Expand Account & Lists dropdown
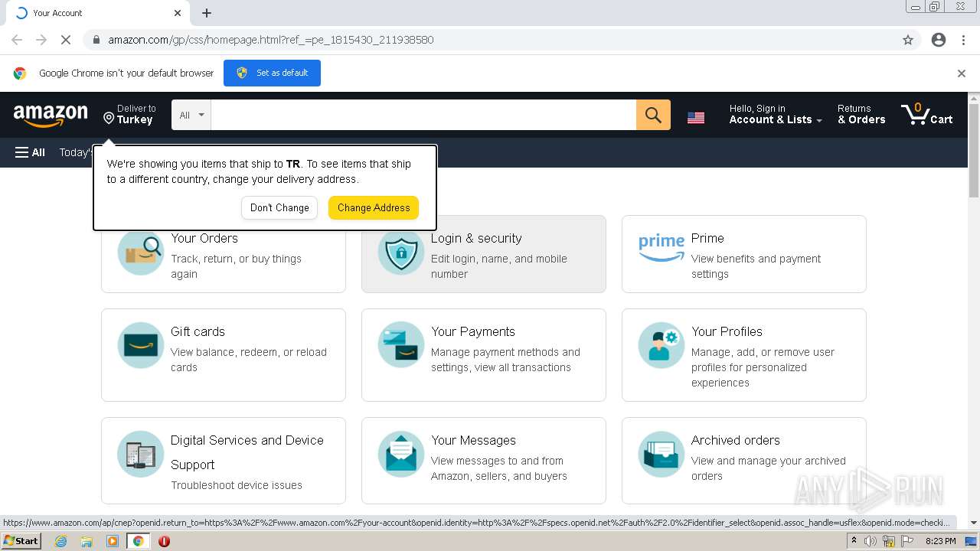 tap(776, 115)
